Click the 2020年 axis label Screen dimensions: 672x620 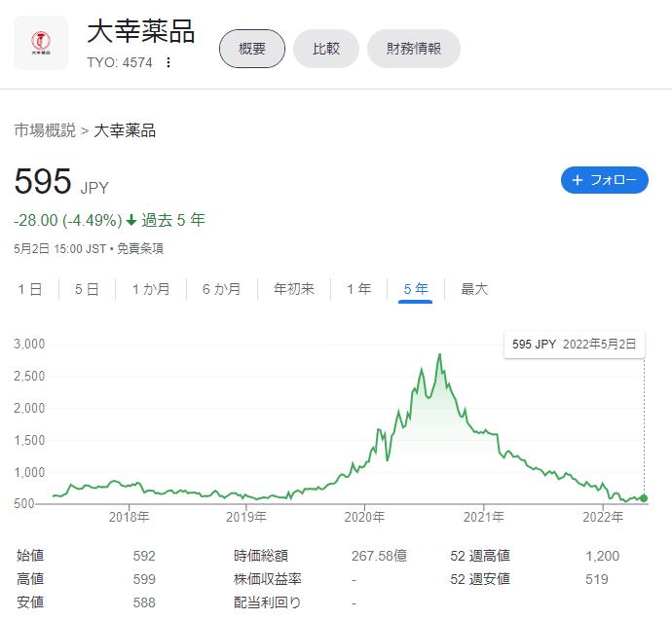point(364,517)
